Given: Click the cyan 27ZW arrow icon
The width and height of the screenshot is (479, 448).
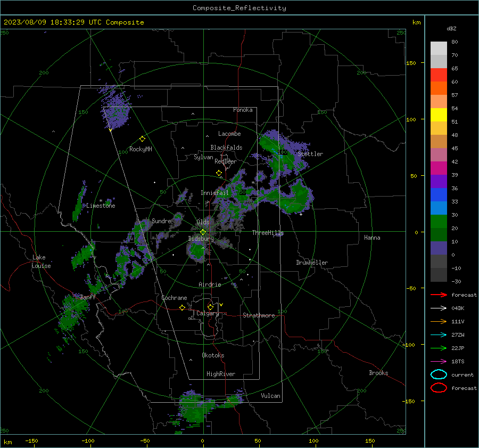Looking at the screenshot, I should 439,335.
